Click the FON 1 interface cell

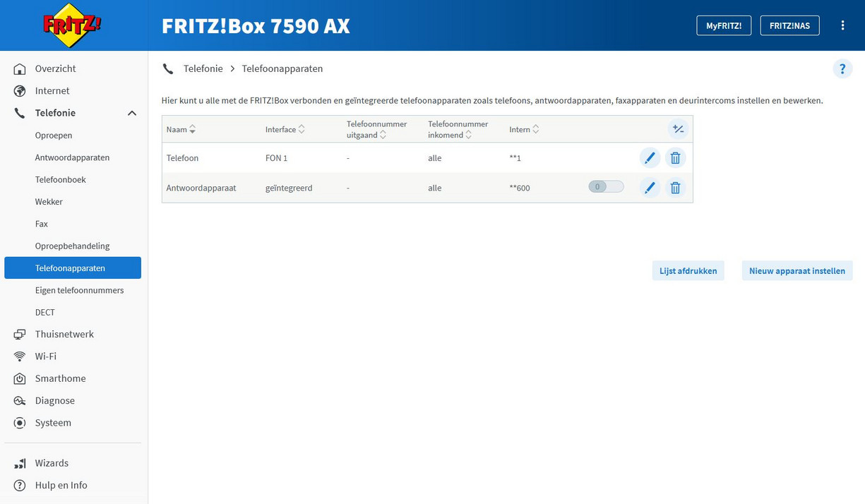(x=276, y=158)
